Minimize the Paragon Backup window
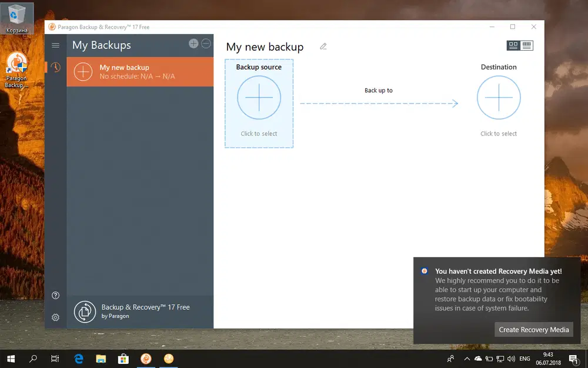 [x=492, y=27]
